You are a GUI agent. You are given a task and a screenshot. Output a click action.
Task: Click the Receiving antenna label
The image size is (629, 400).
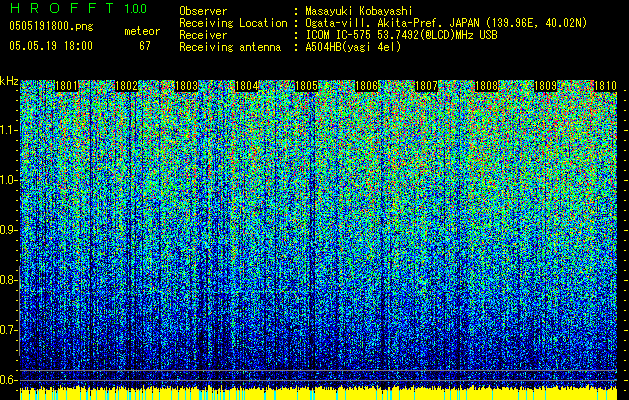pos(230,47)
